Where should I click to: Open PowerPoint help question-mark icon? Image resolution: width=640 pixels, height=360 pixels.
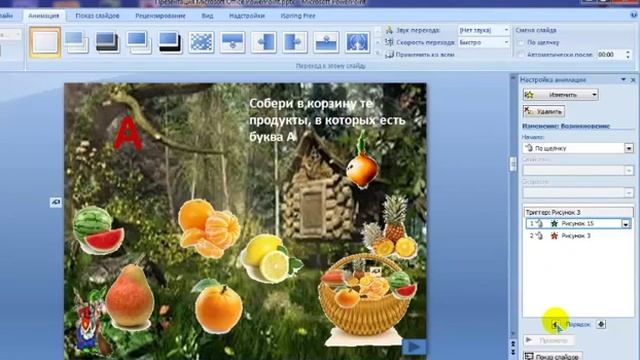633,15
